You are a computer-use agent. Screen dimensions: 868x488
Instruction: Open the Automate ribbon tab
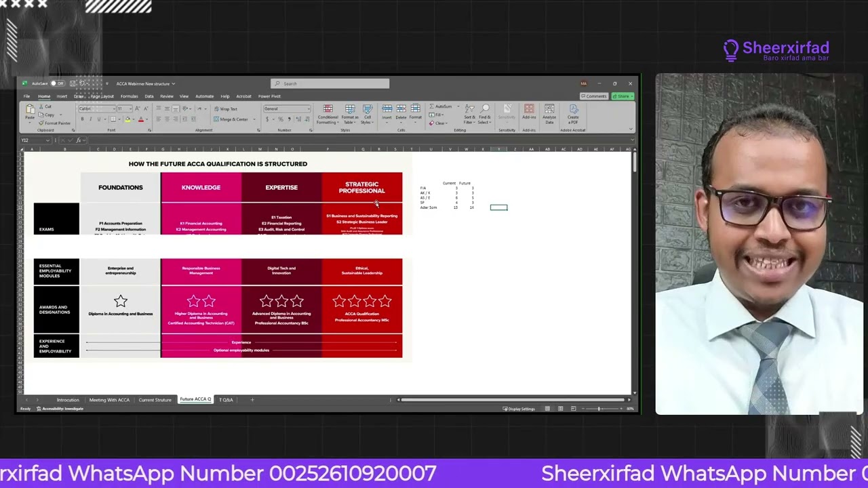click(x=204, y=96)
